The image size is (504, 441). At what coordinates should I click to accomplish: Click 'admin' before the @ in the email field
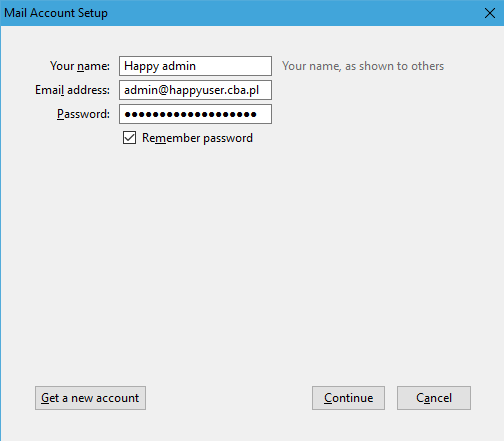tap(141, 90)
